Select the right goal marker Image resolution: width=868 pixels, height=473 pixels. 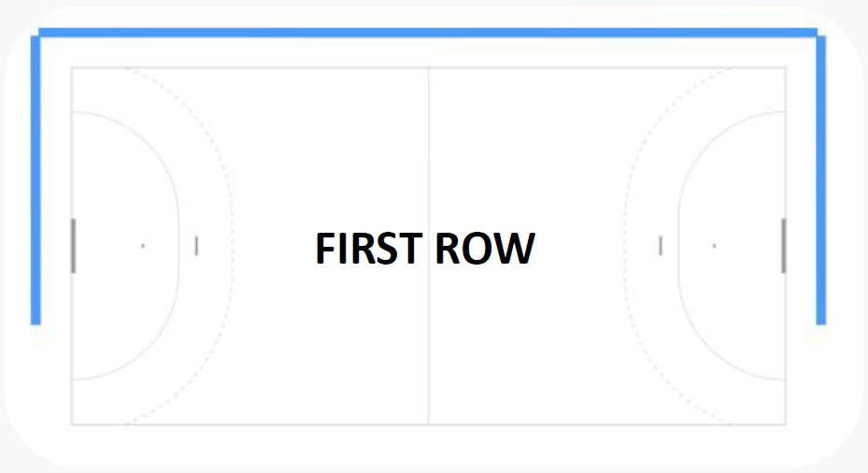[783, 246]
